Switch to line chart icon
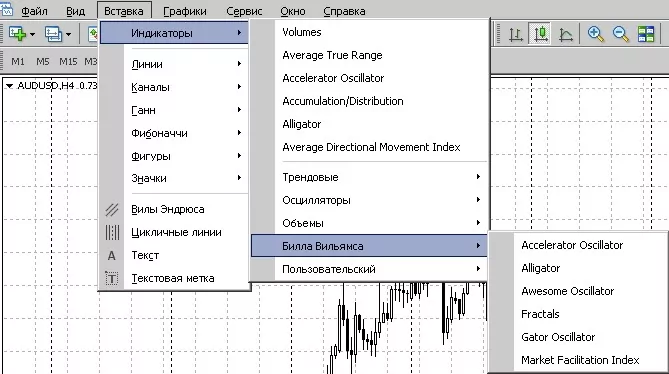669x374 pixels. [566, 34]
